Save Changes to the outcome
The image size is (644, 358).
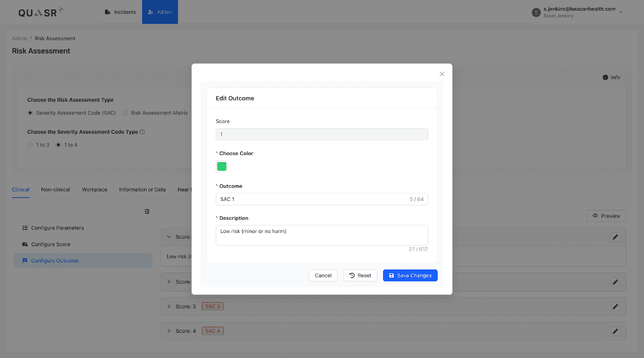click(x=410, y=276)
